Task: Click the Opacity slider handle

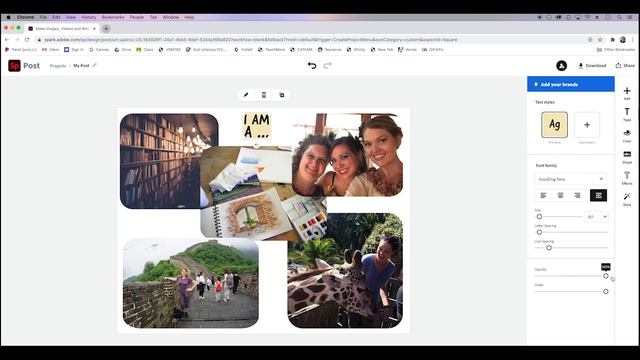Action: coord(606,276)
